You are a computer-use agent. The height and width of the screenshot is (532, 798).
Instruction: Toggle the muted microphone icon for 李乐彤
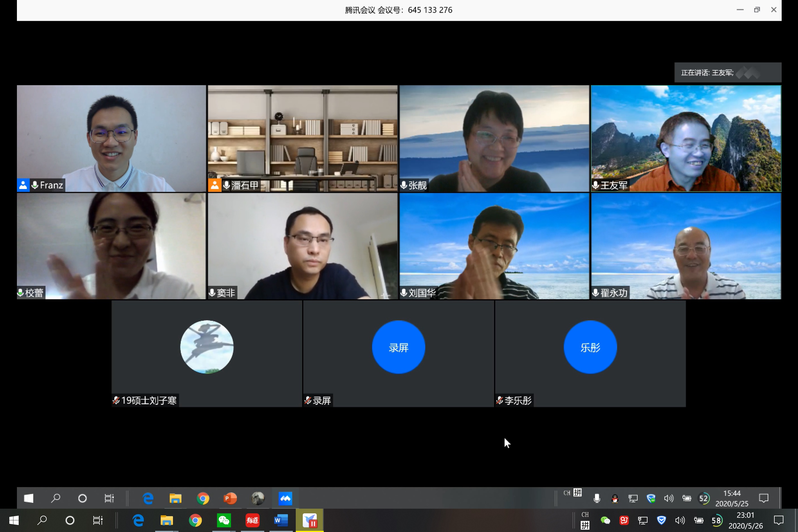[499, 400]
